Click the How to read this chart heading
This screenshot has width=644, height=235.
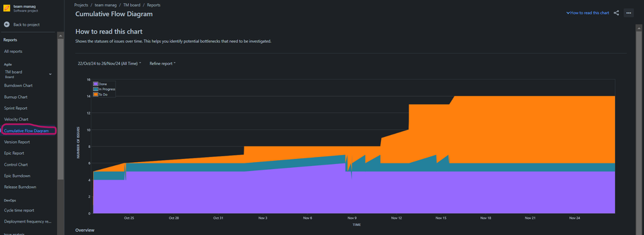coord(109,32)
